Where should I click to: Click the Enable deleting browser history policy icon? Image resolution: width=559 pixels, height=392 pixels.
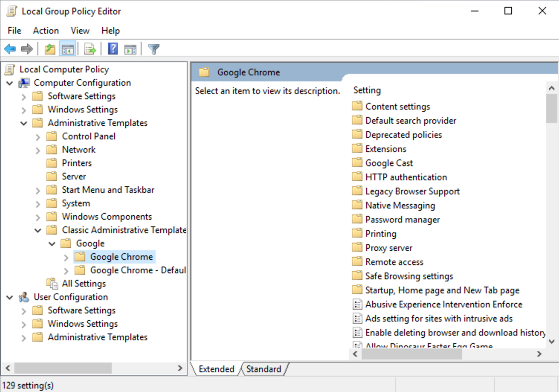[357, 333]
